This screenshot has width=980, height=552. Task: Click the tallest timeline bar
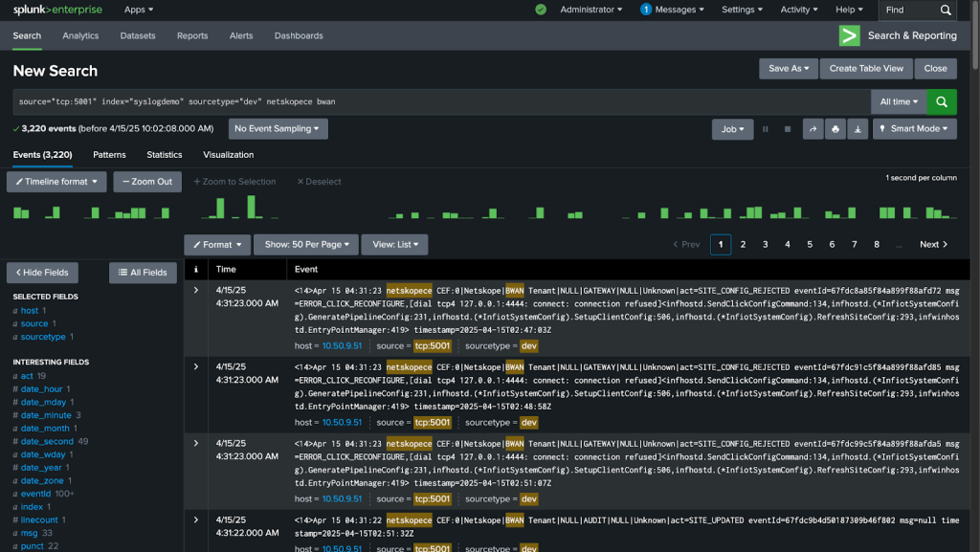[x=252, y=207]
